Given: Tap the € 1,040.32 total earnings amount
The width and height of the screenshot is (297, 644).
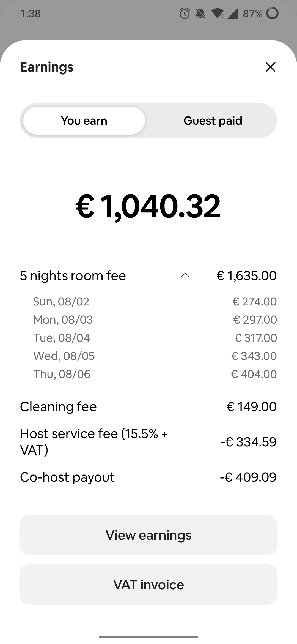Looking at the screenshot, I should click(148, 206).
